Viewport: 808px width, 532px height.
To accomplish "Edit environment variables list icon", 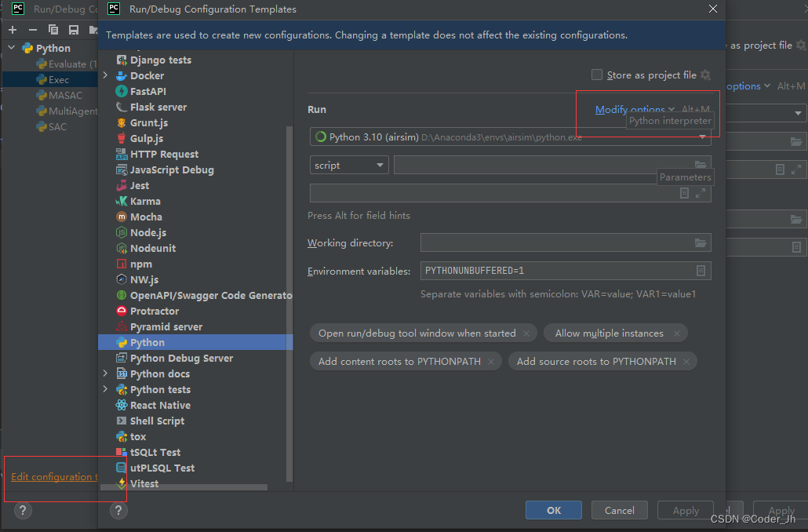I will coord(701,271).
